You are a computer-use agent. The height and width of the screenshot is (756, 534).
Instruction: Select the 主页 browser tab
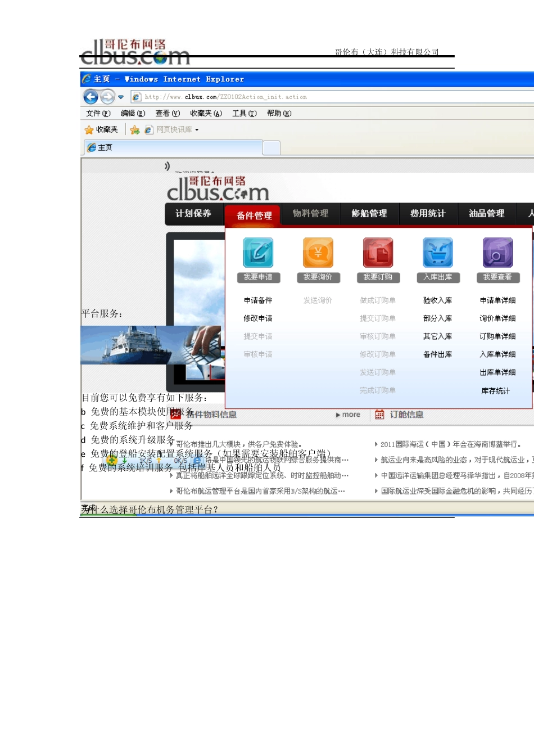(173, 147)
